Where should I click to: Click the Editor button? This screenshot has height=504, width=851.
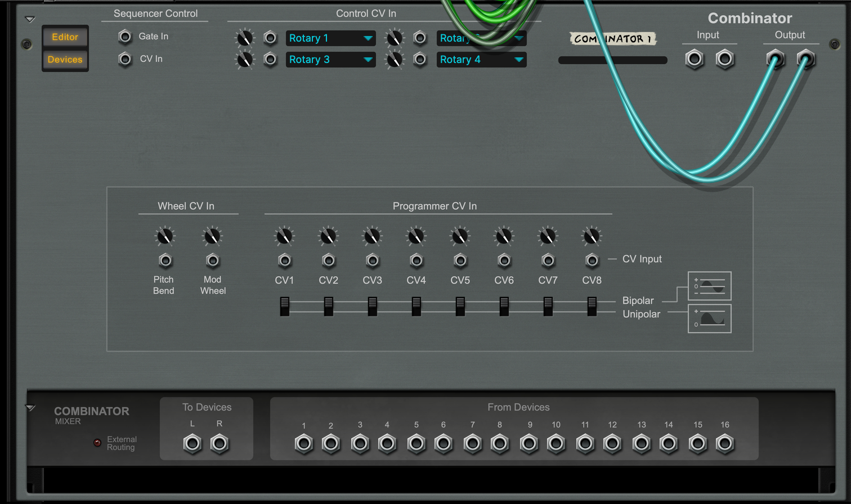pyautogui.click(x=65, y=37)
